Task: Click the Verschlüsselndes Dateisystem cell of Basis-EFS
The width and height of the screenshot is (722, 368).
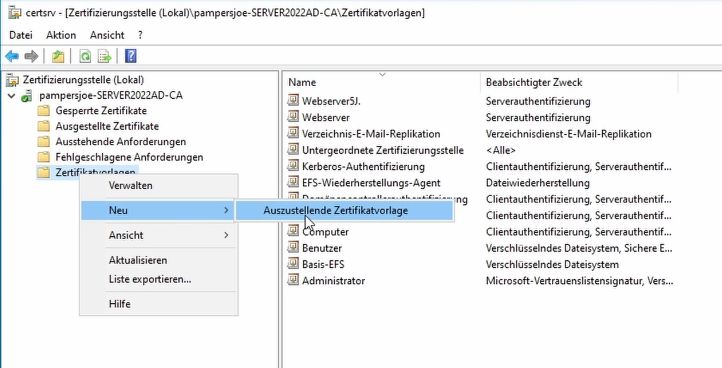Action: point(552,264)
